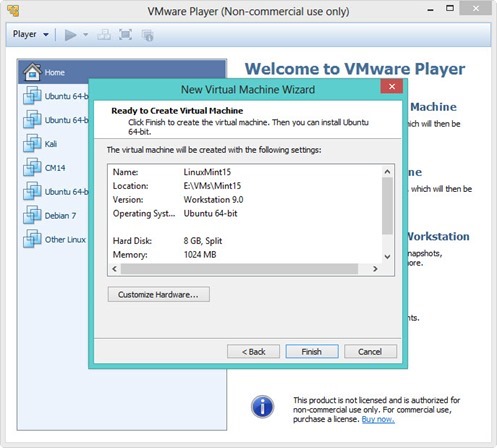Viewport: 497px width, 448px height.
Task: Click the blue information icon
Action: (x=262, y=407)
